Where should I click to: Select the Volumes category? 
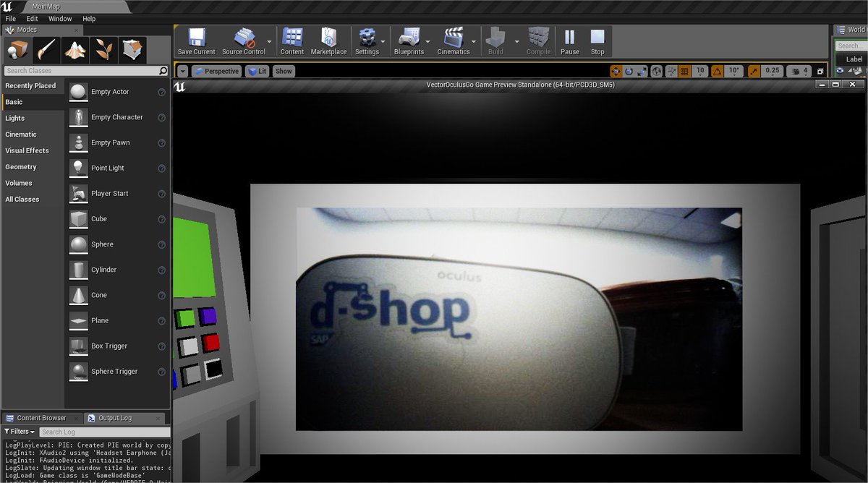pyautogui.click(x=33, y=183)
